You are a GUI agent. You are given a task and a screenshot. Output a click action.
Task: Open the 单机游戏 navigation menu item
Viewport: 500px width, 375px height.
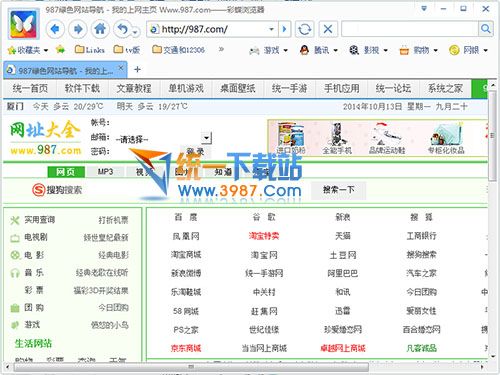186,88
